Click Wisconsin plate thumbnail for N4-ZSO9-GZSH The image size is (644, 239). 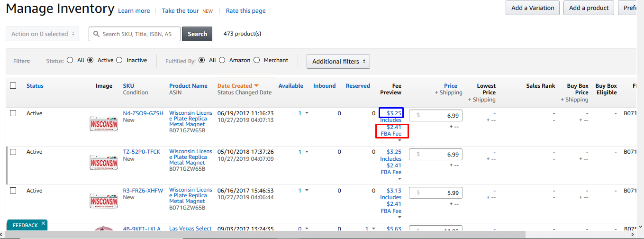click(x=104, y=124)
